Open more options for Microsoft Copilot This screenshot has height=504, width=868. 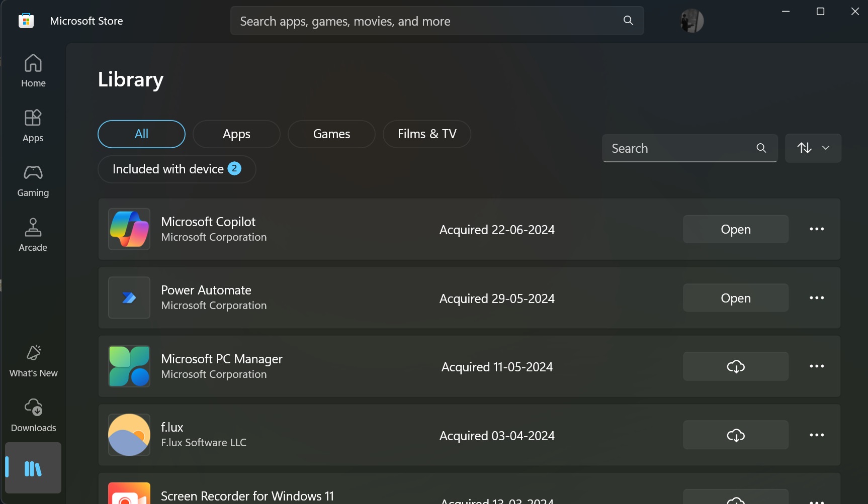point(816,229)
